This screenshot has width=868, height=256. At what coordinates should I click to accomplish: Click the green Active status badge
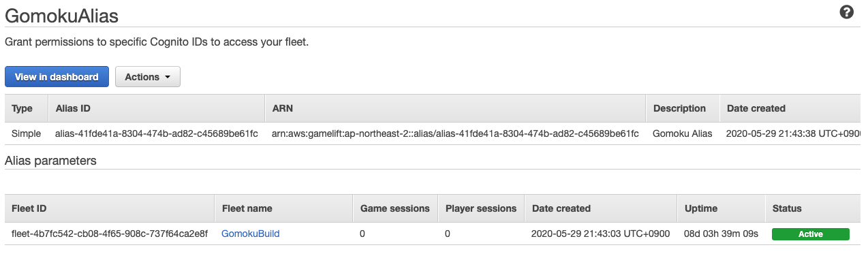tap(811, 234)
